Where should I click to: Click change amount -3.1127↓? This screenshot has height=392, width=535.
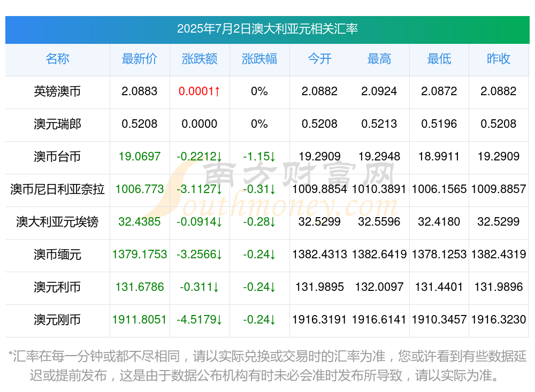click(200, 189)
